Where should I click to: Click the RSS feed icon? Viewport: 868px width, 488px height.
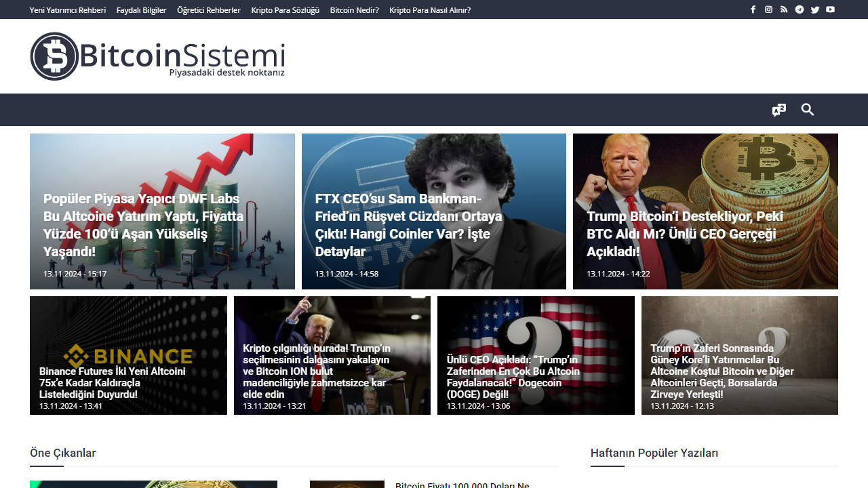click(x=784, y=9)
